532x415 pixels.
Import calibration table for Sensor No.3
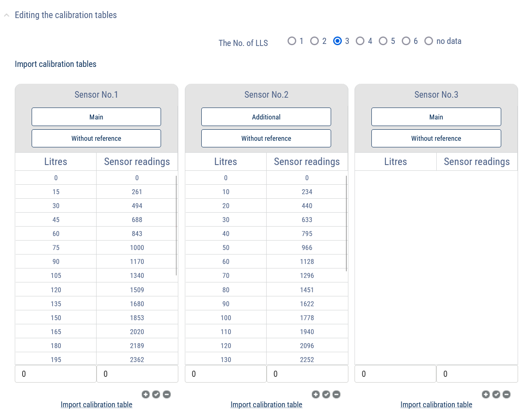coord(436,405)
